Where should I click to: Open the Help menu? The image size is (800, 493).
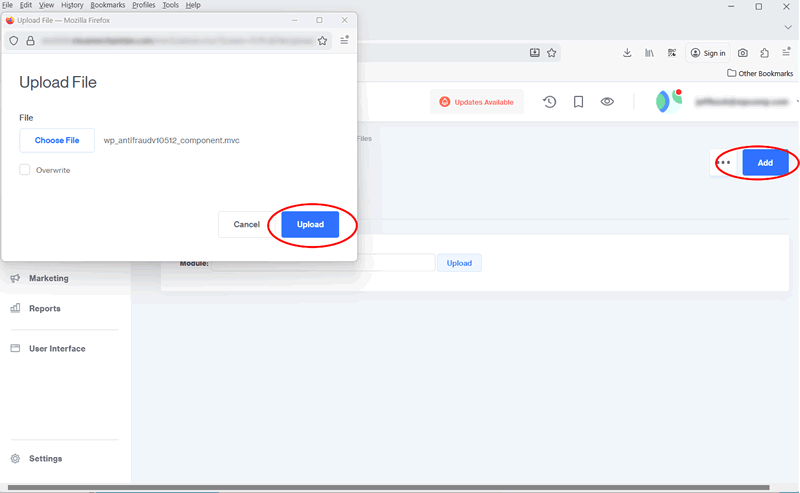click(193, 5)
